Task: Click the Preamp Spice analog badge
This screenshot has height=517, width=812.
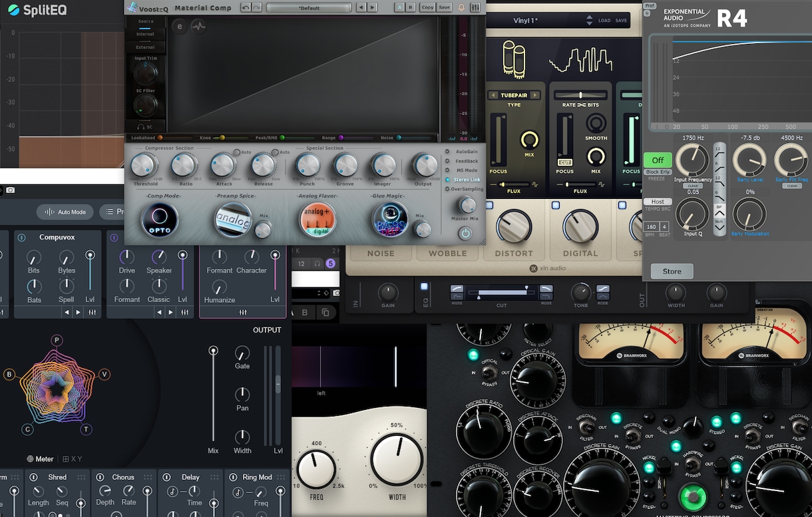Action: pyautogui.click(x=232, y=220)
